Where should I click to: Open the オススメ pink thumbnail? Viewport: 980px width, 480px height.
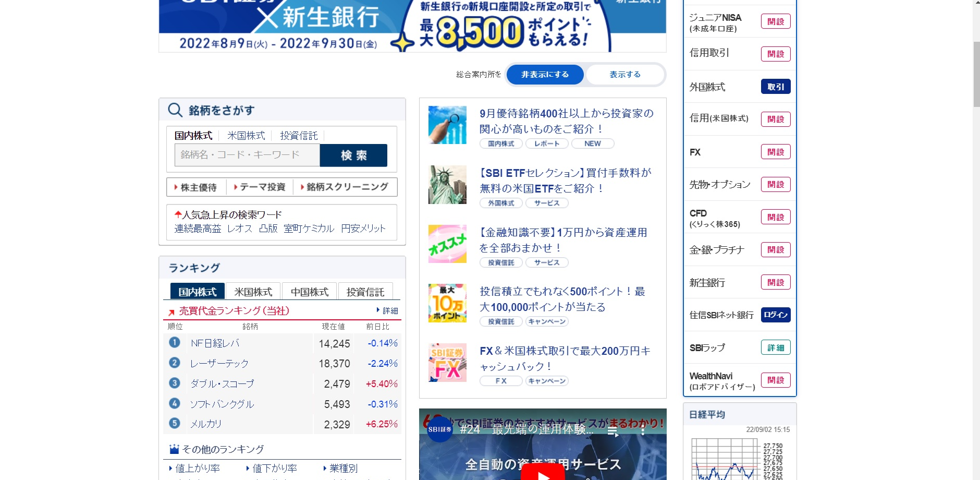tap(447, 244)
